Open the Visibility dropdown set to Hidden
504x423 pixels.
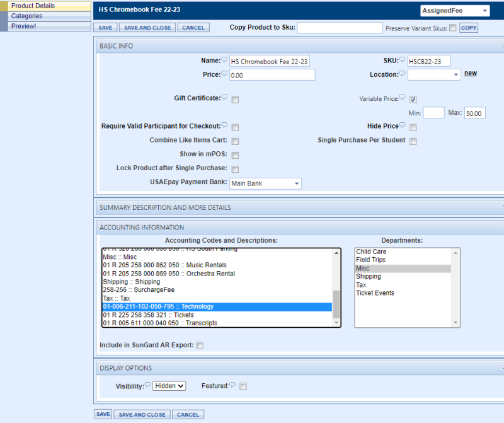(169, 386)
